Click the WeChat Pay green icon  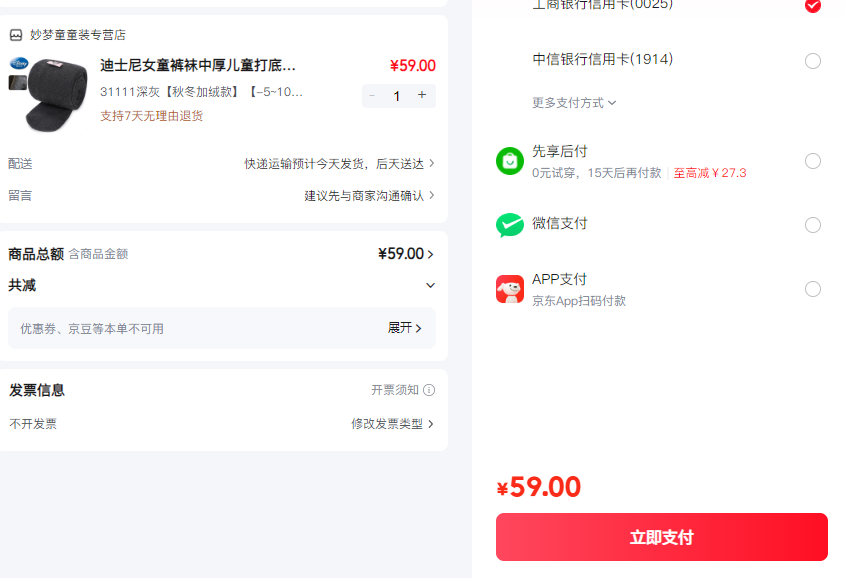510,224
